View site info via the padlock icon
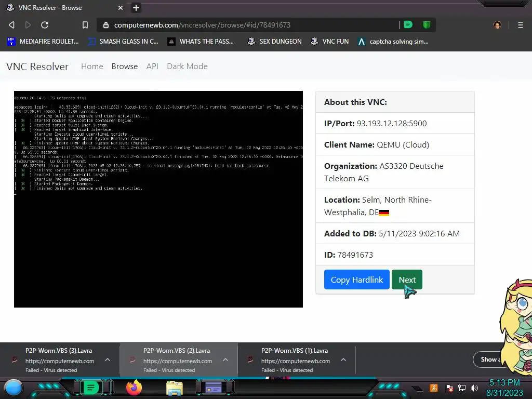The image size is (532, 399). [106, 25]
